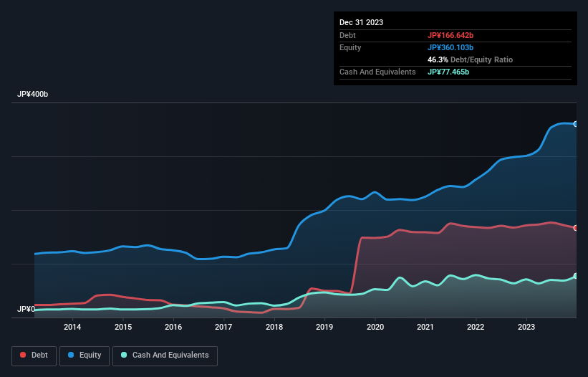Click the blue Equity legend dot
This screenshot has width=588, height=377.
(x=71, y=355)
